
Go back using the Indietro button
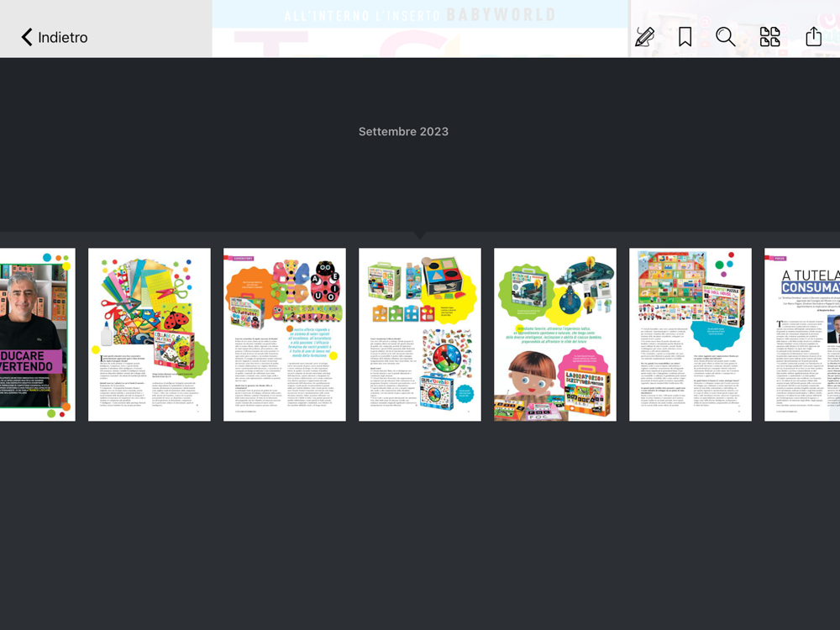54,37
